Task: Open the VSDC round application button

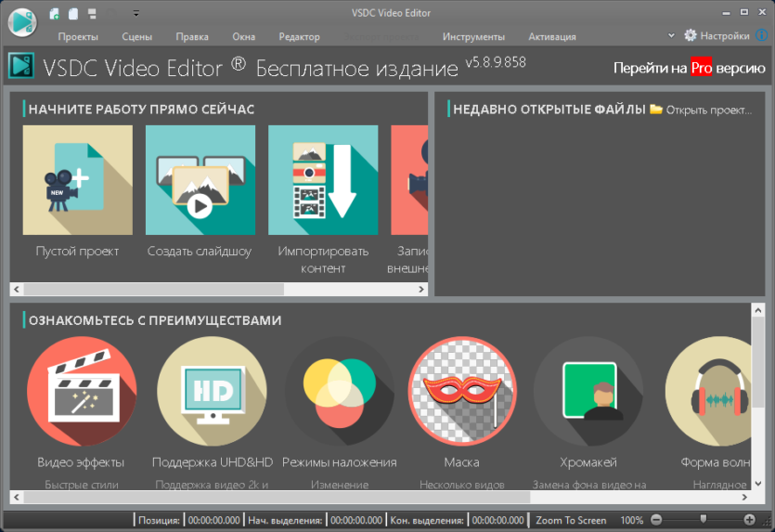Action: click(x=22, y=22)
